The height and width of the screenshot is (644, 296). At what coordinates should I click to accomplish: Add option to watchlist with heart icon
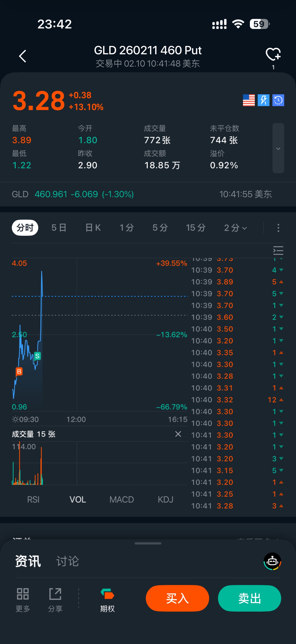coord(273,54)
